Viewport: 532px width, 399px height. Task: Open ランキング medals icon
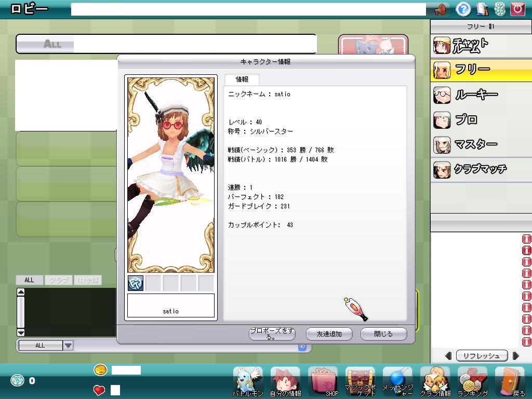pos(472,381)
